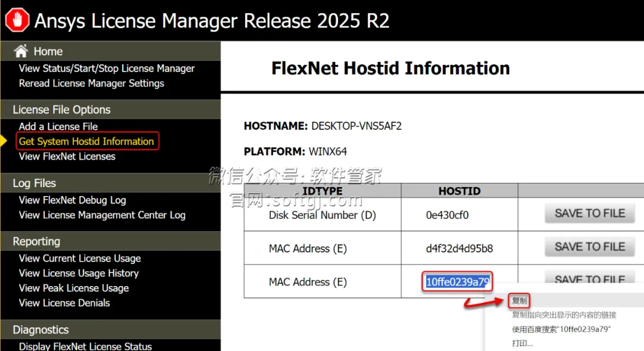Viewport: 644px width, 351px height.
Task: Choose 复制指向突出显示的内容的链接 menu entry
Action: (x=564, y=315)
